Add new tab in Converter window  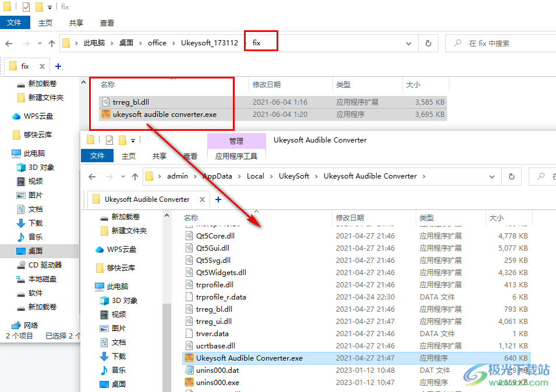point(218,199)
